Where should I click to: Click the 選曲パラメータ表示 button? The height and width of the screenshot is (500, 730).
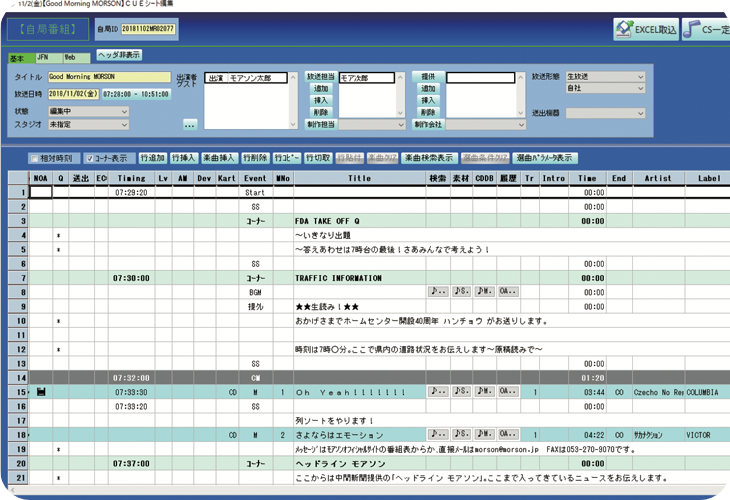545,158
